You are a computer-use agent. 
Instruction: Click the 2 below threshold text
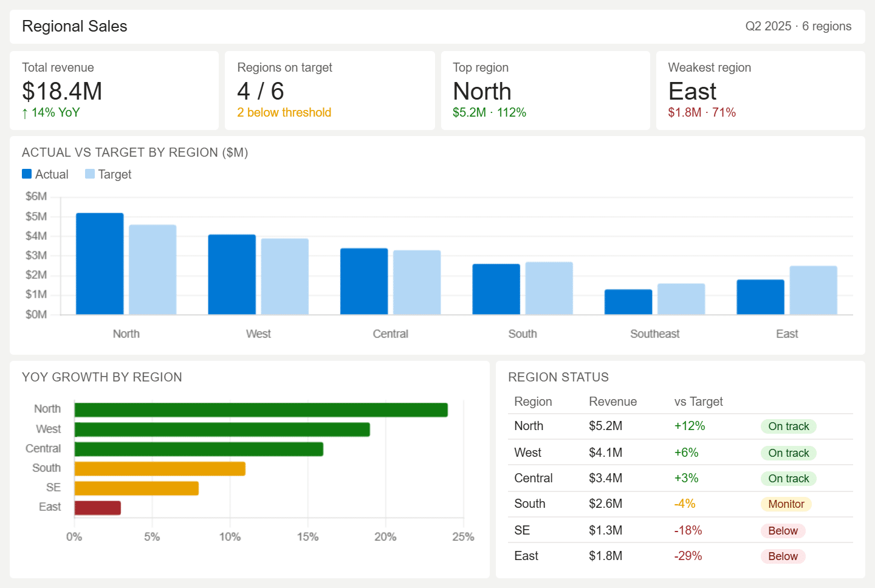284,112
